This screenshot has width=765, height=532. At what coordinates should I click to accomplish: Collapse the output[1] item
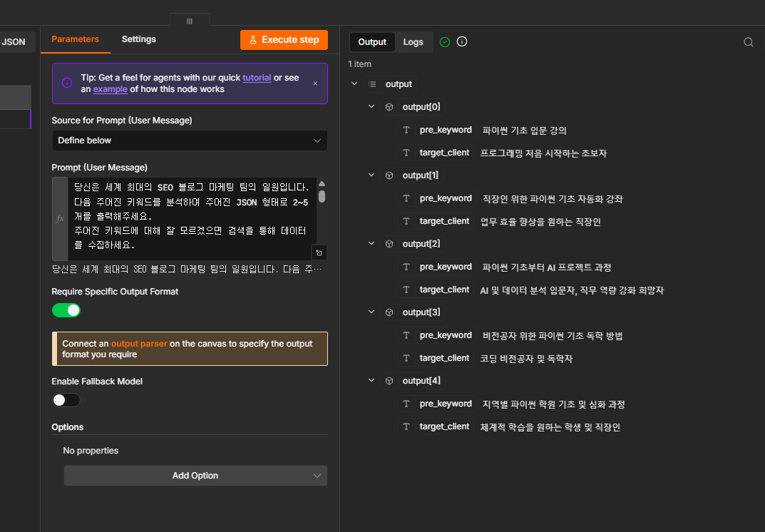(x=371, y=175)
